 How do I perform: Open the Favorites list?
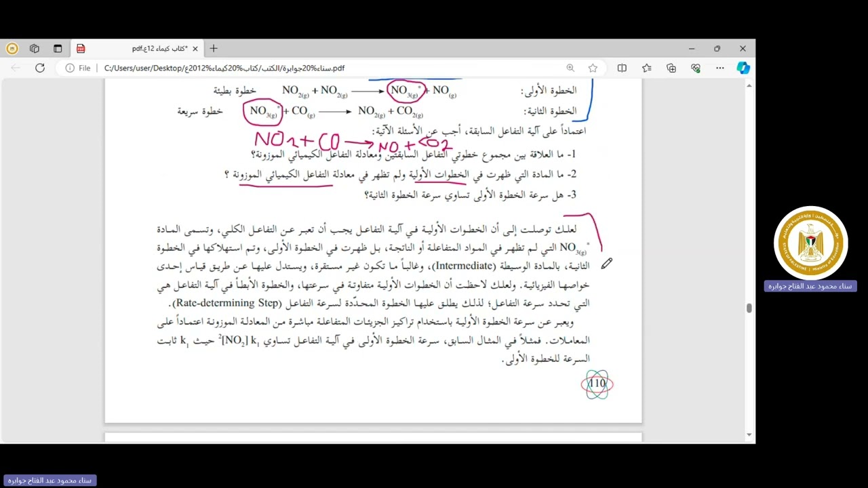646,68
